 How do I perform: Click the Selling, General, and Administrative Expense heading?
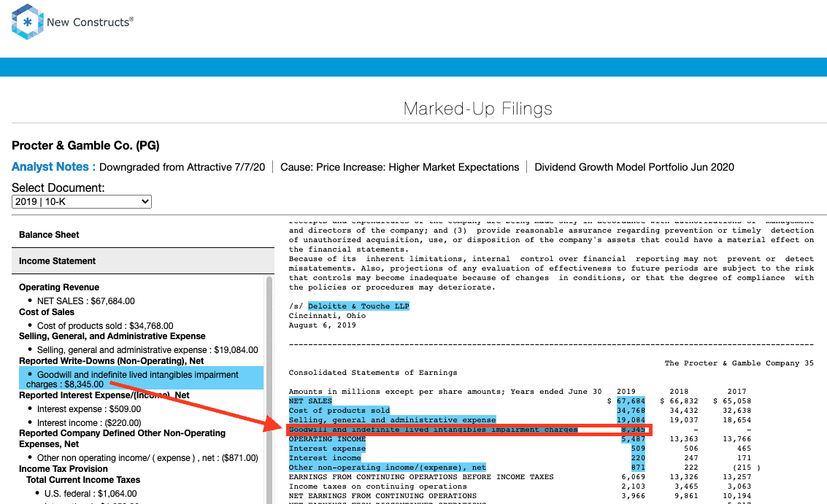(x=112, y=336)
